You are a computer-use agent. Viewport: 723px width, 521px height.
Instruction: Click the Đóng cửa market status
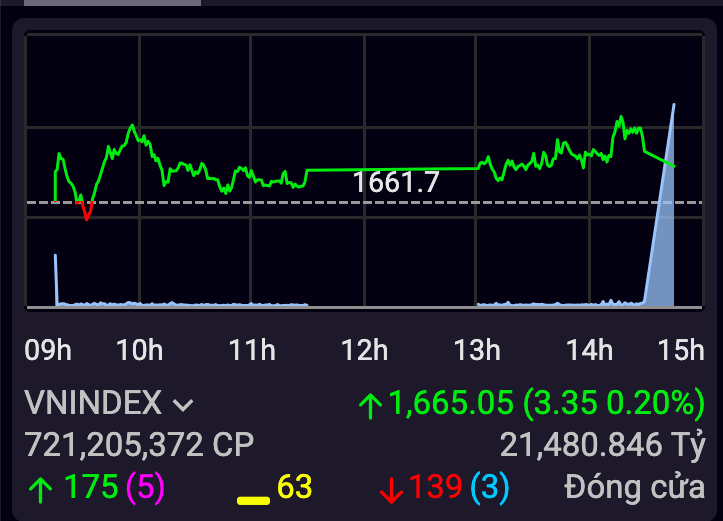(635, 488)
